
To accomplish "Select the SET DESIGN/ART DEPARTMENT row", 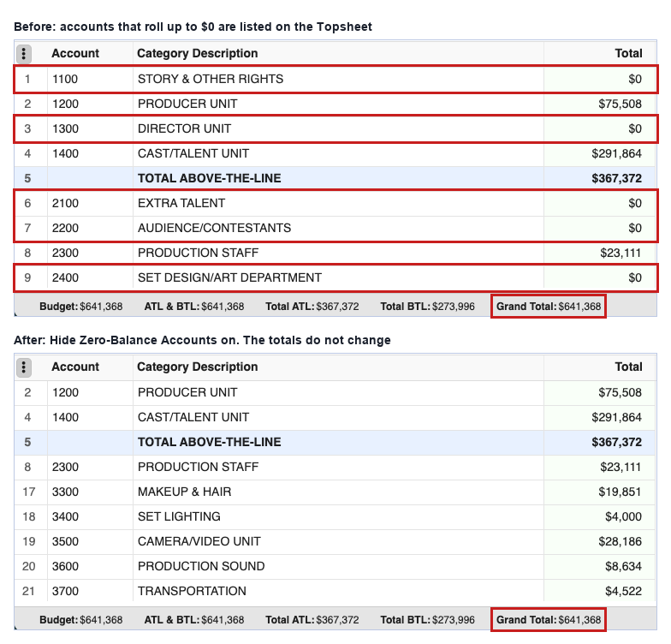I will tap(335, 277).
